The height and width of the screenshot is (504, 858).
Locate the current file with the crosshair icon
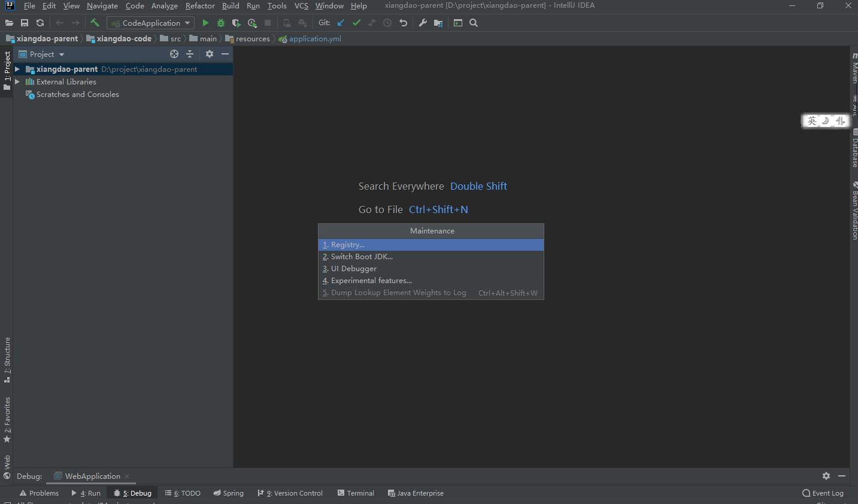point(174,54)
